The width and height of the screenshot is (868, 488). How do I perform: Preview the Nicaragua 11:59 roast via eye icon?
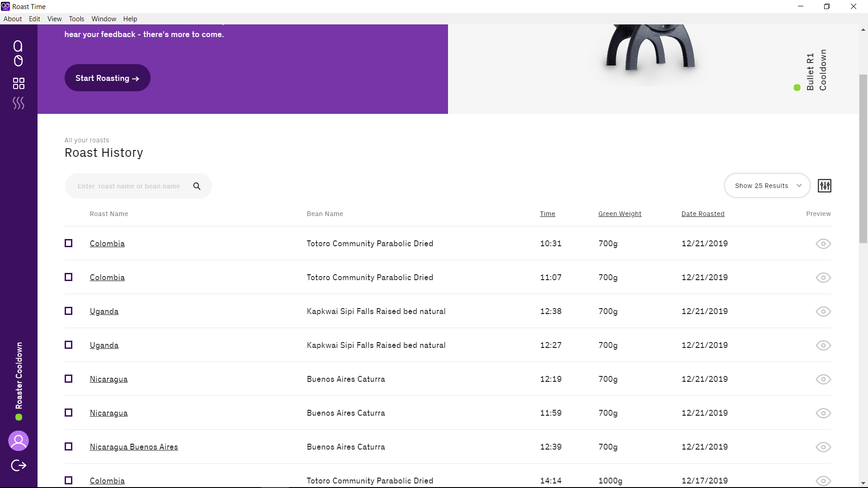[823, 413]
